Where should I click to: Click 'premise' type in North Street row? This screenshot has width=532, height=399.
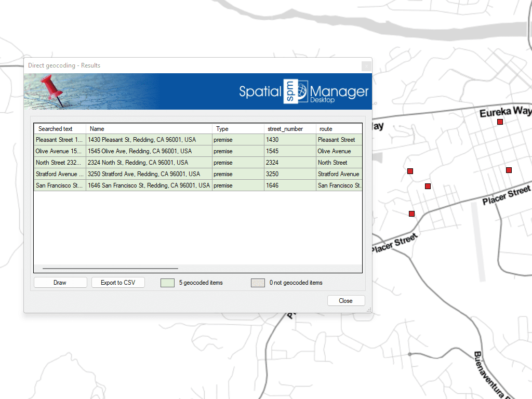(x=238, y=163)
